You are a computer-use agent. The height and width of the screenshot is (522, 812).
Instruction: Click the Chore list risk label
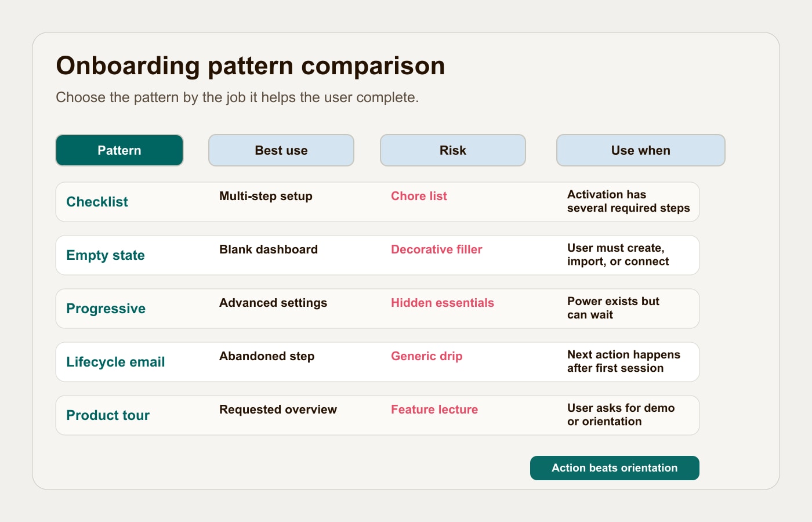(419, 196)
